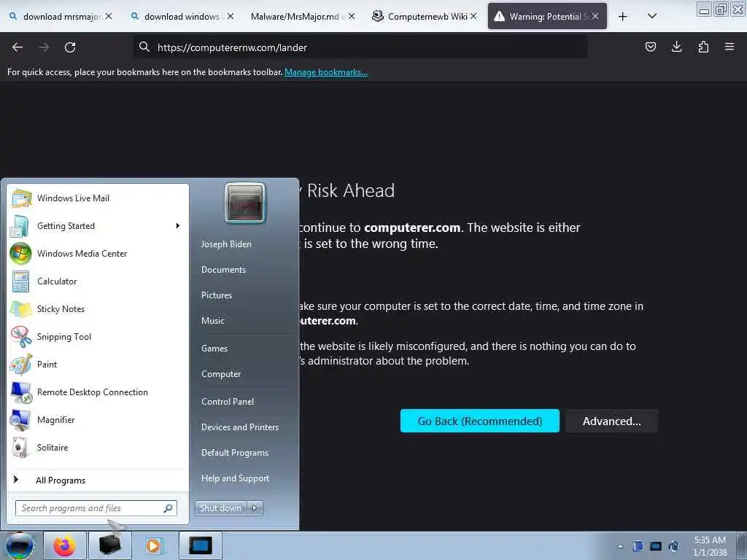Open the extensions puzzle icon

(x=703, y=47)
